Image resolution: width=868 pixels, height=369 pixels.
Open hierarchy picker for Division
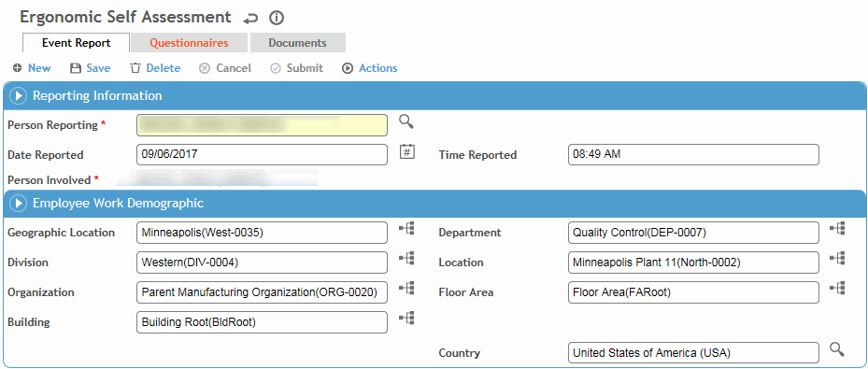(406, 259)
